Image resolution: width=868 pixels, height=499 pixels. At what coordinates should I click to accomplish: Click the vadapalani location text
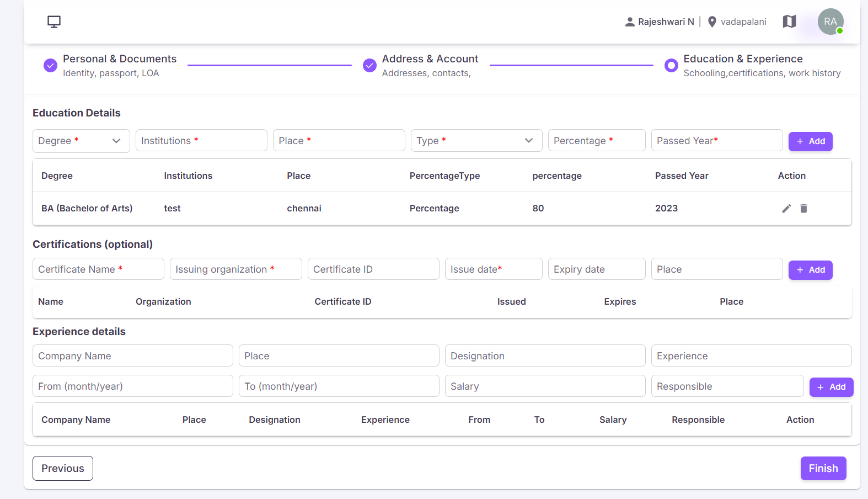coord(743,22)
